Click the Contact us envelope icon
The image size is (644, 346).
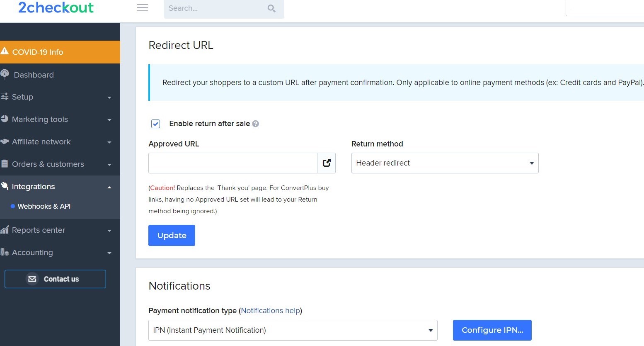click(32, 279)
